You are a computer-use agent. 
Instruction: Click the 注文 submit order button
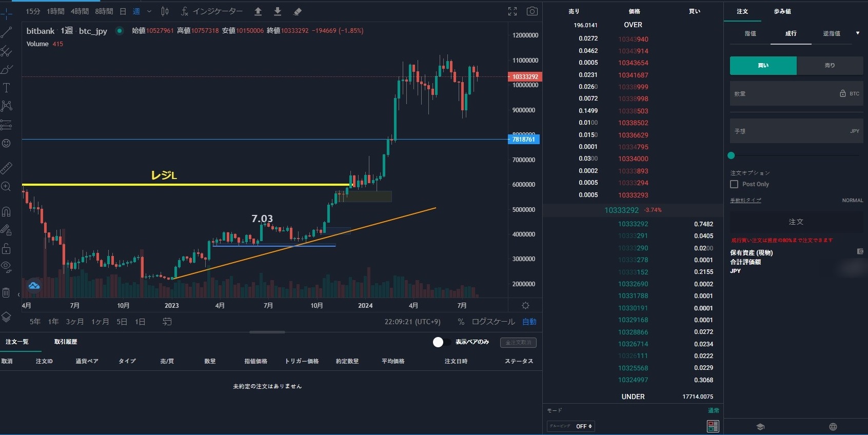click(796, 222)
